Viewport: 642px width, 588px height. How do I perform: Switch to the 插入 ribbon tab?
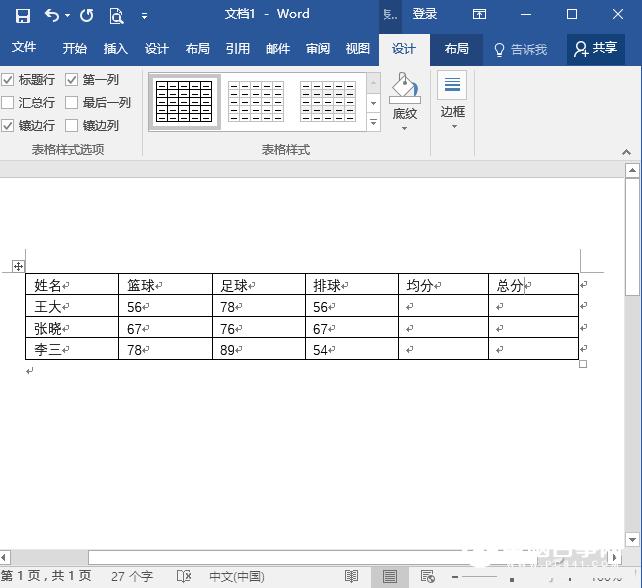tap(115, 49)
